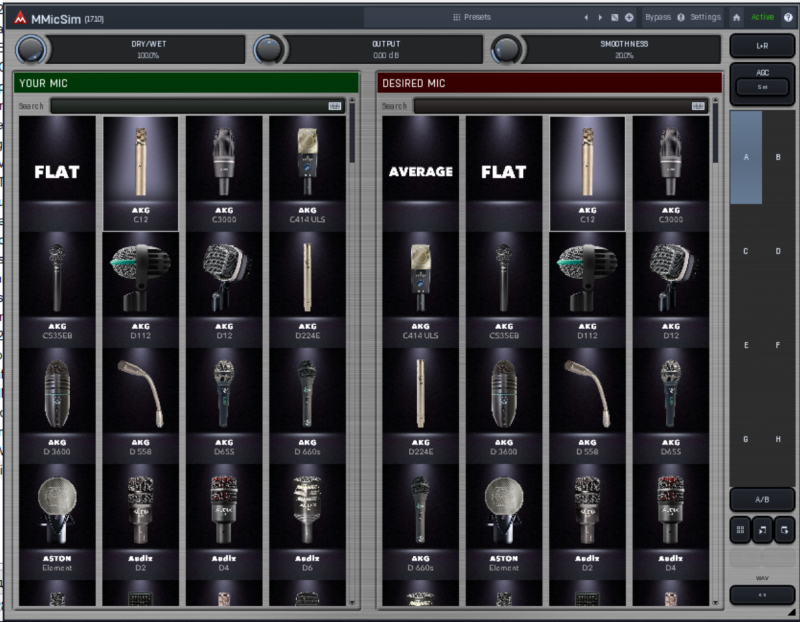
Task: Open the Presets menu
Action: coord(472,17)
